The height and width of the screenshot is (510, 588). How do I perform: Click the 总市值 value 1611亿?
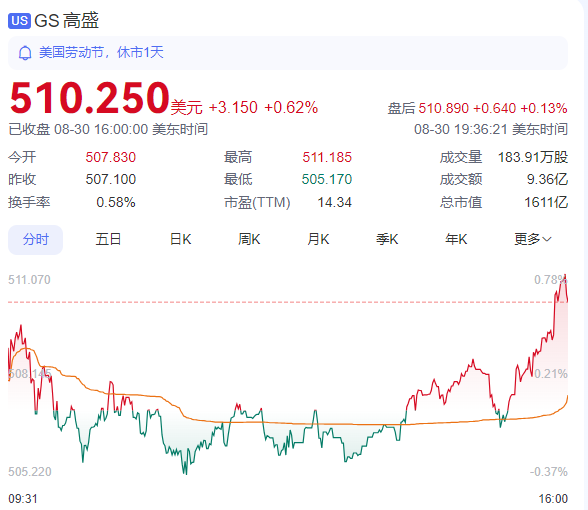pyautogui.click(x=546, y=202)
